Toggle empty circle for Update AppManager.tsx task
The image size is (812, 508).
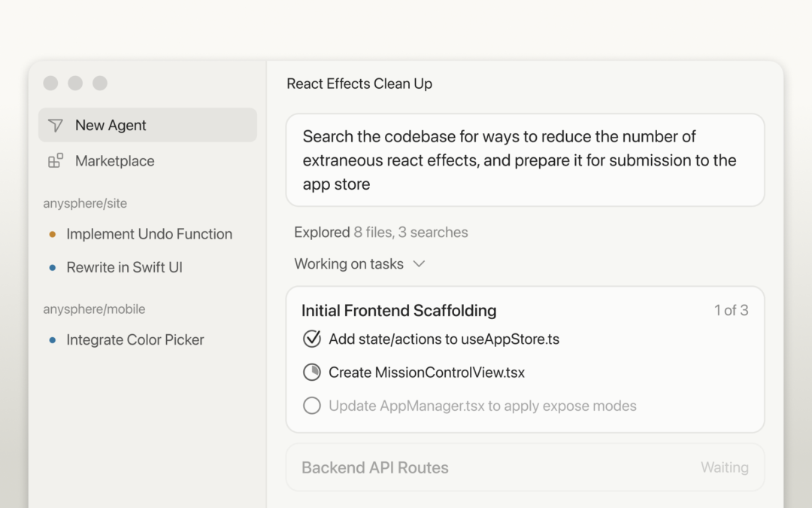pos(312,406)
